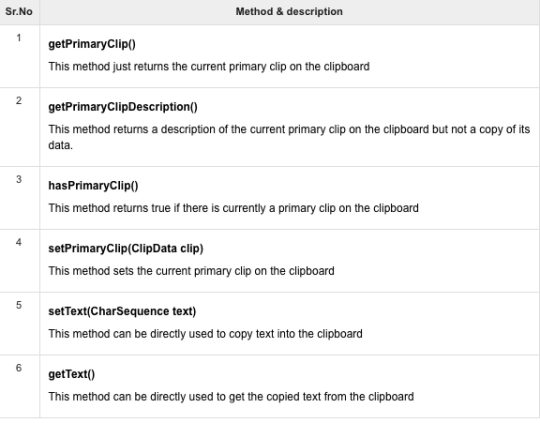The image size is (540, 423).
Task: Click the hasPrimaryClip description sentence
Action: [x=233, y=208]
